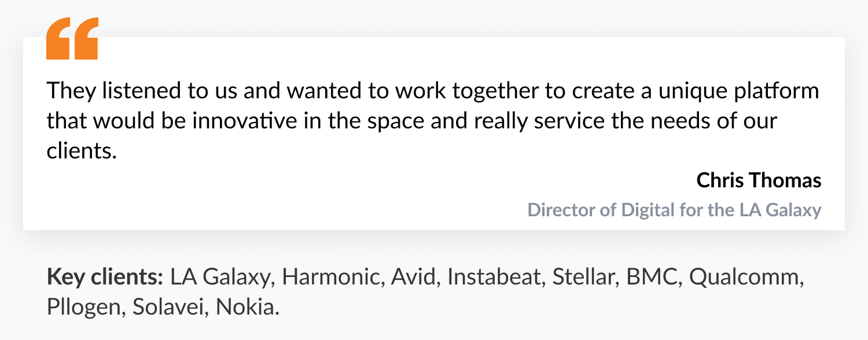Click the Director of Digital subtitle
Screen dimensions: 868x340
point(674,209)
